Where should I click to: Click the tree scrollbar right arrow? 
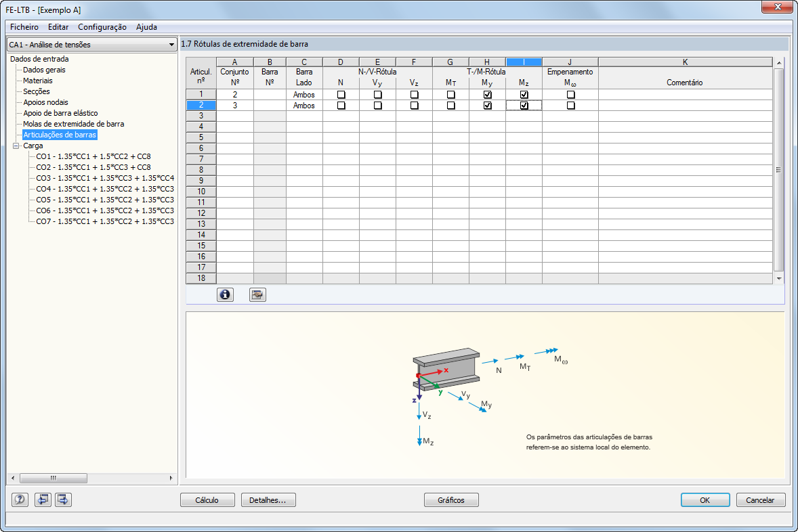[171, 478]
